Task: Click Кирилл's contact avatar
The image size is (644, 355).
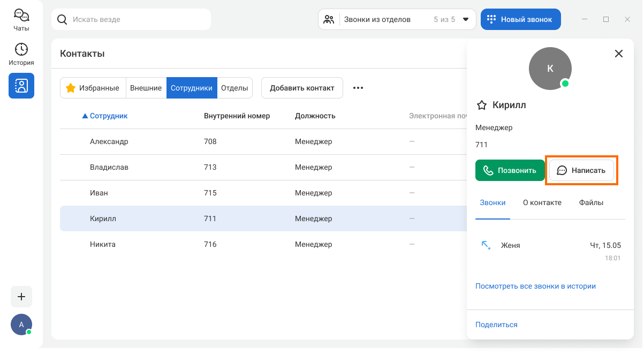Action: point(550,69)
